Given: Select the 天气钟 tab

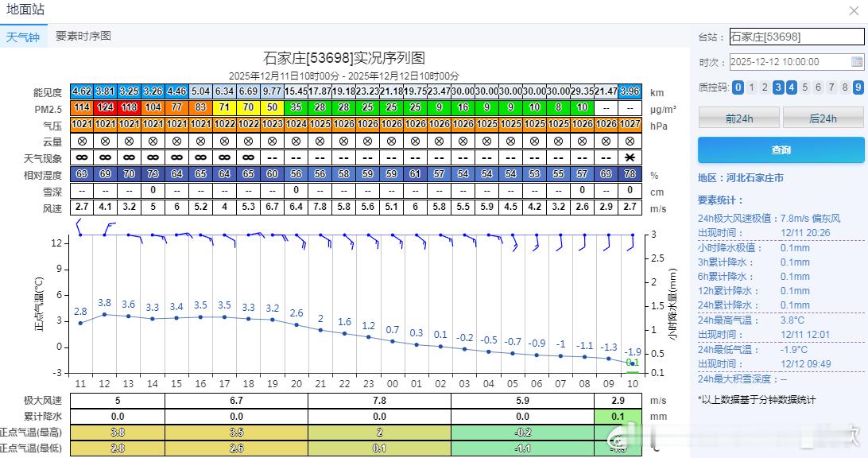Looking at the screenshot, I should point(23,37).
